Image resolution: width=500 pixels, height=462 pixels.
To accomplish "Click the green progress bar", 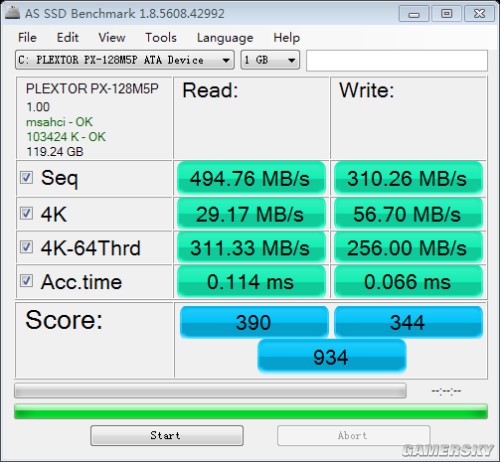I will coord(251,411).
